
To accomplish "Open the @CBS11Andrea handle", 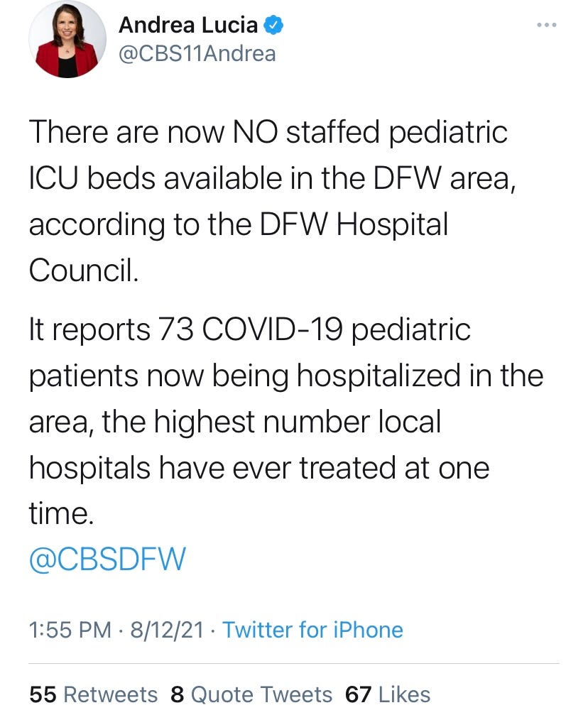I will point(197,54).
